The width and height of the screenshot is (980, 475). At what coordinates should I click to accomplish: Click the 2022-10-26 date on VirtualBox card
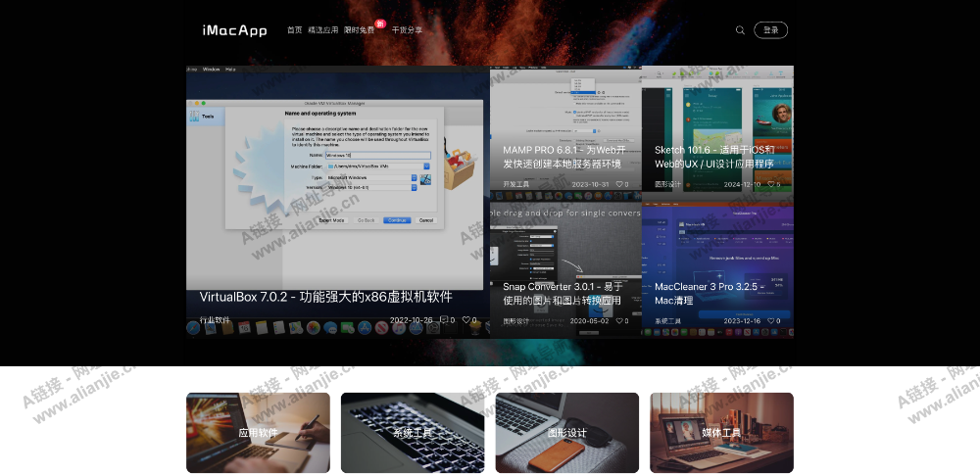tap(412, 320)
